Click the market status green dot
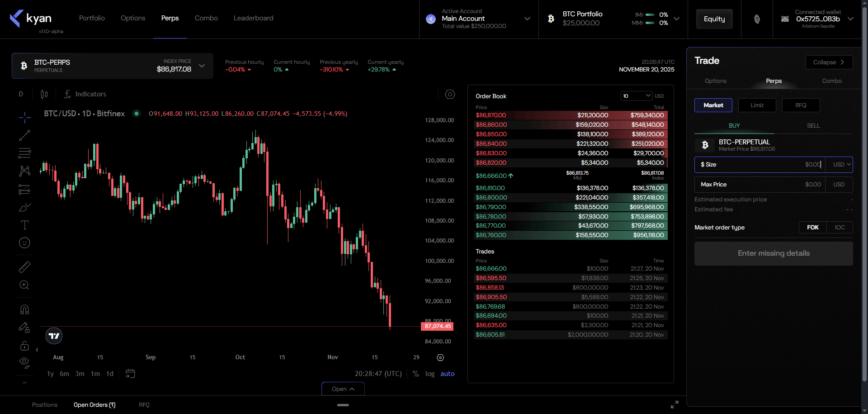The width and height of the screenshot is (868, 414). [137, 114]
